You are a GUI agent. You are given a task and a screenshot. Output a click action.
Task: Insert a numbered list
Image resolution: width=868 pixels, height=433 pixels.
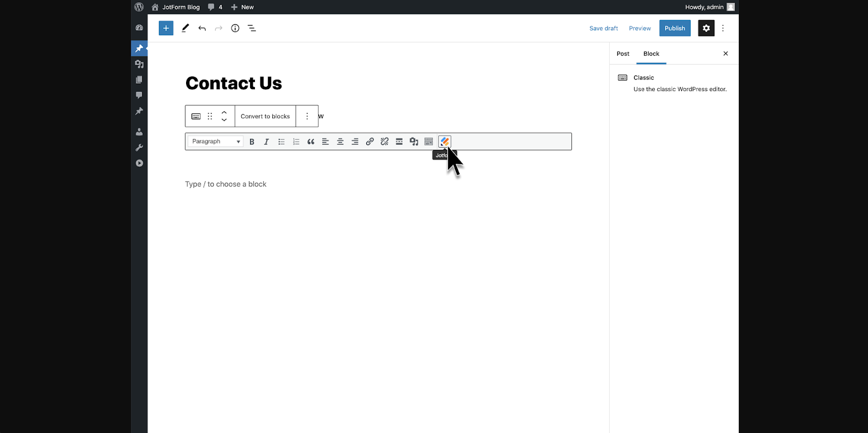[296, 142]
